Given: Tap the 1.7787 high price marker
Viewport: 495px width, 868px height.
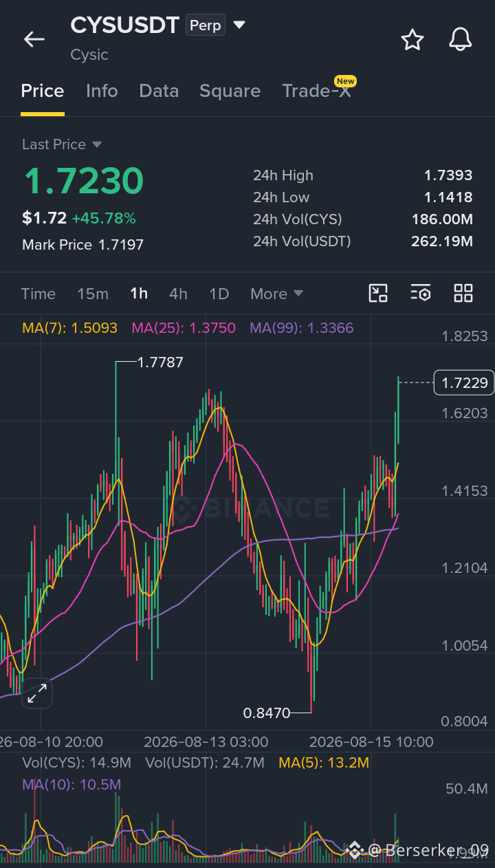Looking at the screenshot, I should [160, 362].
